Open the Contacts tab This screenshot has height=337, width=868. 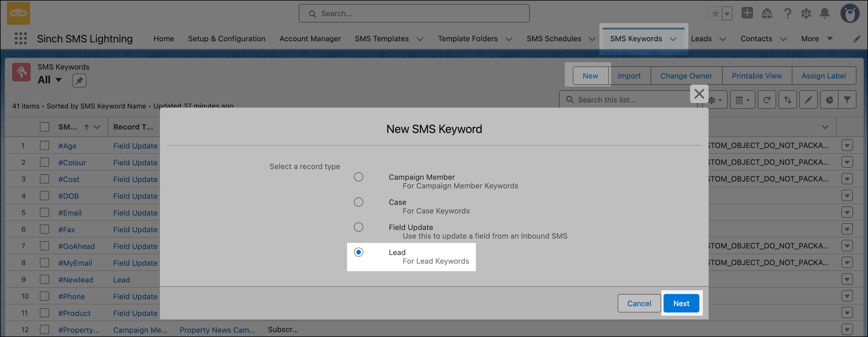756,39
